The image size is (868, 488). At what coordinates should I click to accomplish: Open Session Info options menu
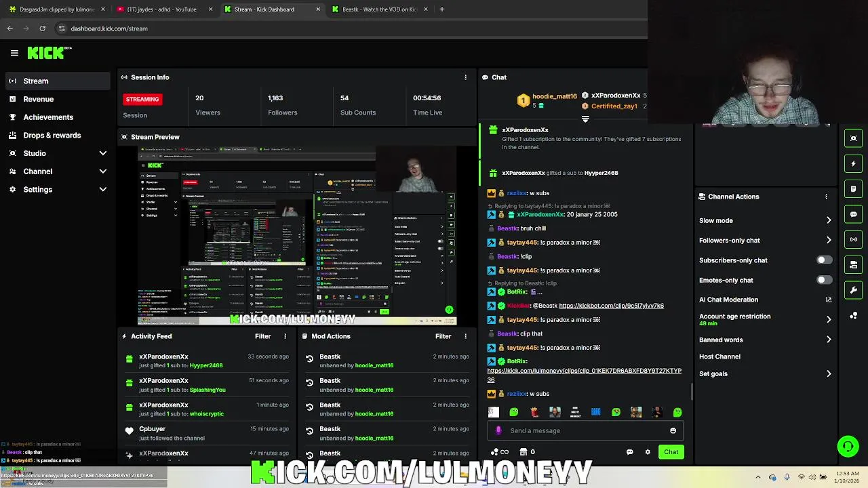465,77
